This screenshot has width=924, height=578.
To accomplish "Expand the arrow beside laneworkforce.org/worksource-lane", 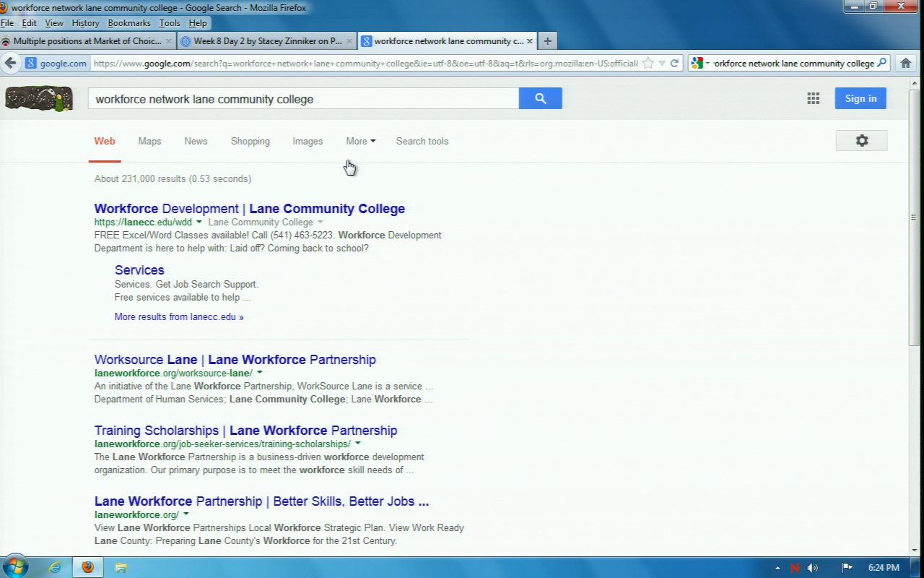I will [260, 373].
